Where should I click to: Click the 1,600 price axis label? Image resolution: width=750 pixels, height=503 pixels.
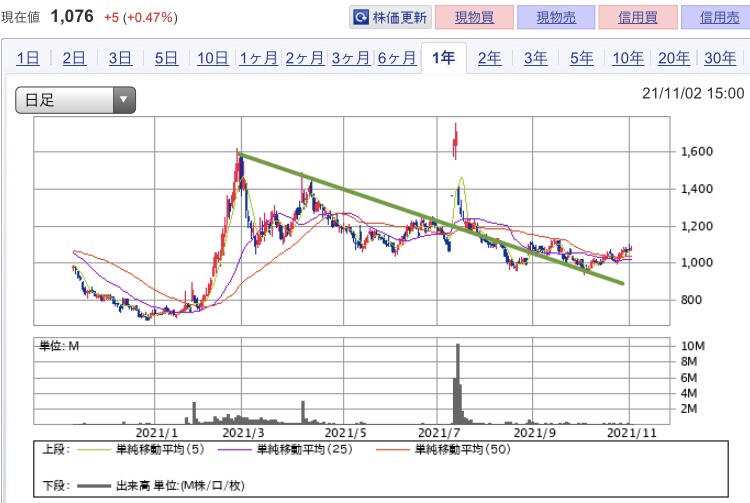[x=696, y=152]
